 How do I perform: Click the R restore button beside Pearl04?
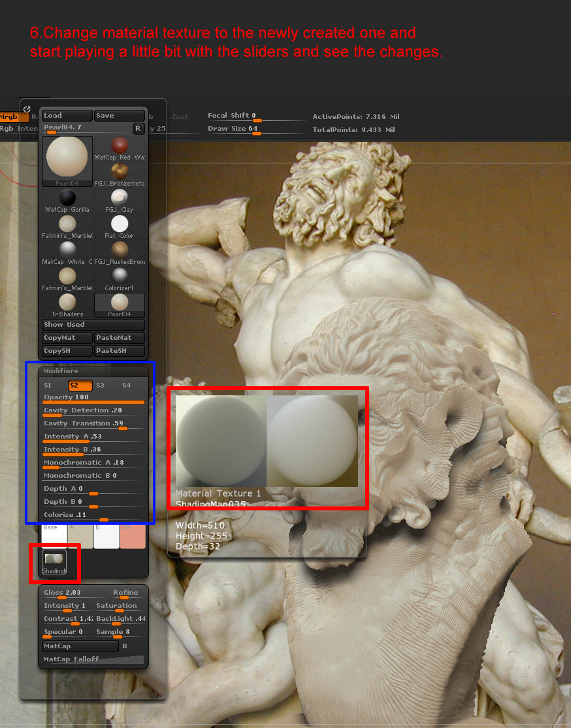139,129
